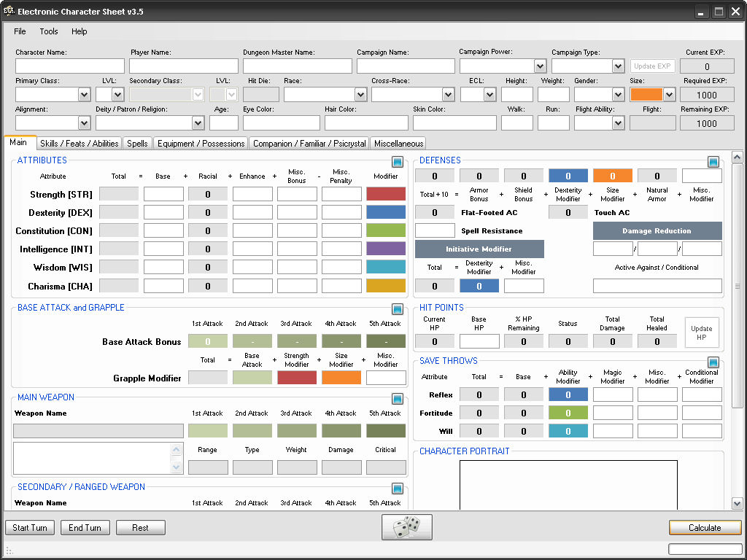
Task: Click the Base HP input field
Action: click(479, 341)
